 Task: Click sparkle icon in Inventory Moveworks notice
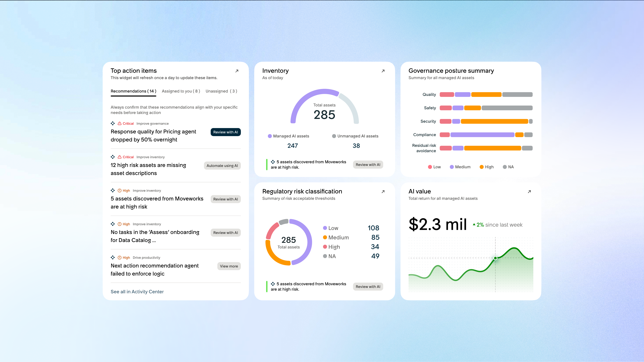273,162
